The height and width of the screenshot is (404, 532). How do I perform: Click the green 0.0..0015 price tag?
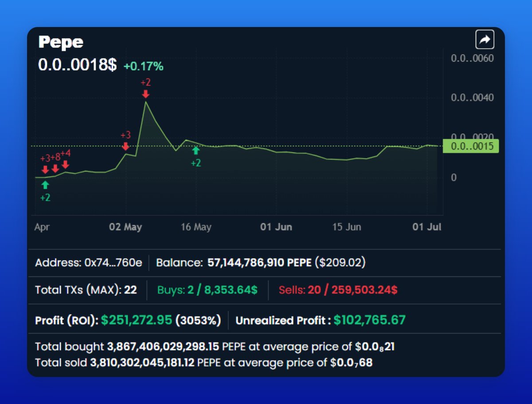[470, 146]
